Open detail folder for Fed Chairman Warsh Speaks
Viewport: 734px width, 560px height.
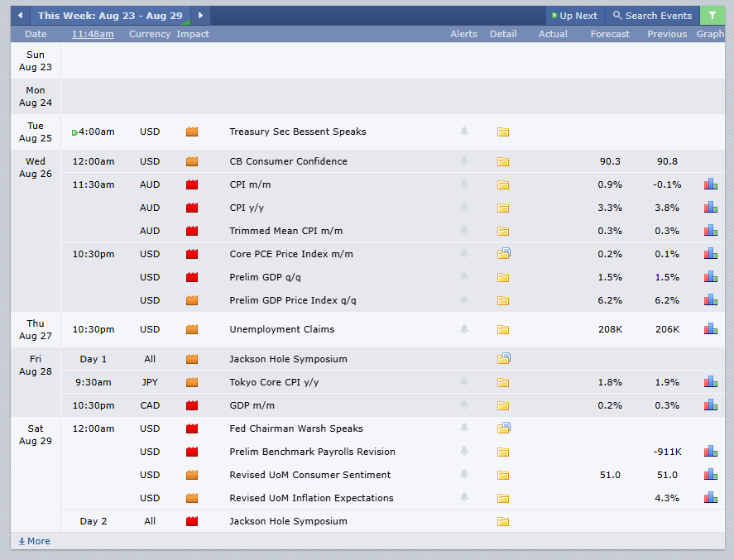(504, 428)
